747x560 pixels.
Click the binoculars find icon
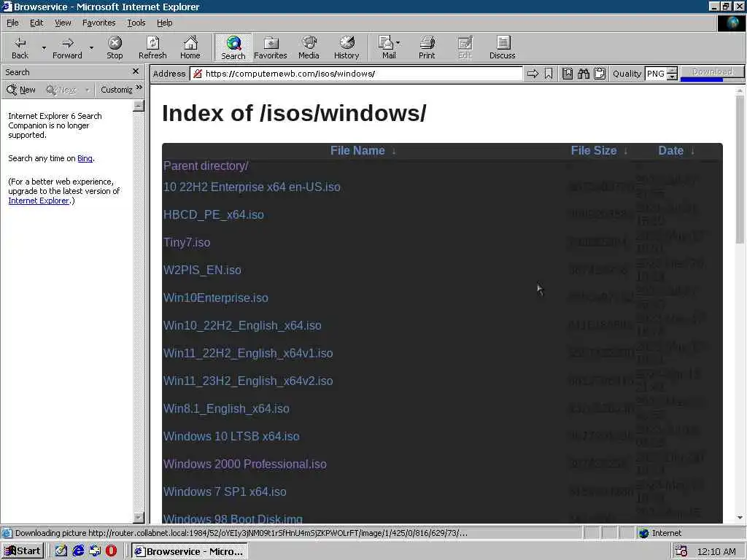(584, 74)
